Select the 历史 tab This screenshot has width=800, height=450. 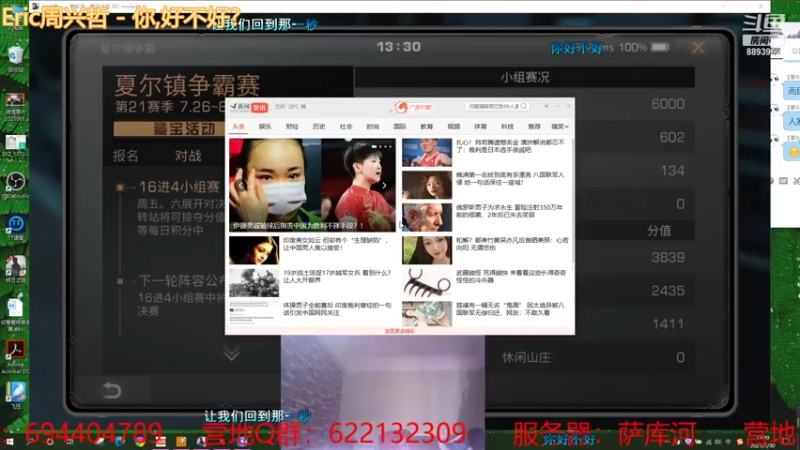point(319,127)
